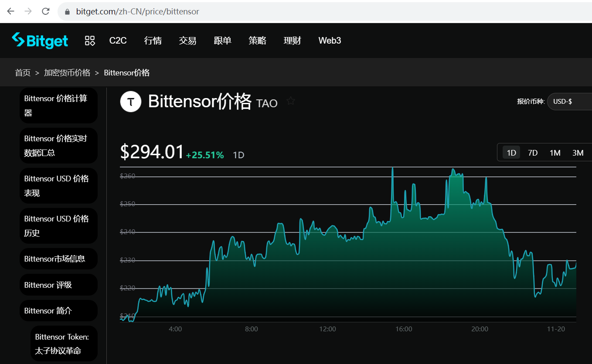Click the 11-20 date axis label
The height and width of the screenshot is (364, 592).
pos(556,329)
